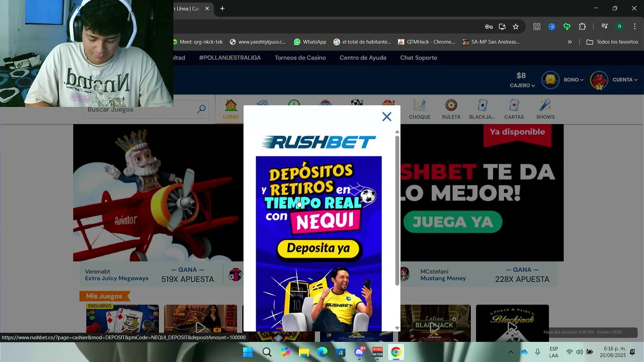Close the current Chrome tab

(x=207, y=9)
